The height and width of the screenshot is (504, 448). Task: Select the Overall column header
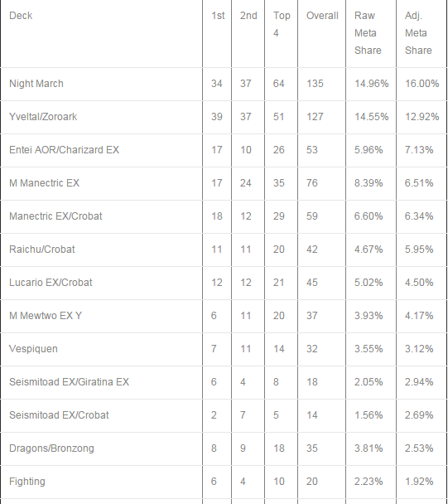[x=322, y=16]
